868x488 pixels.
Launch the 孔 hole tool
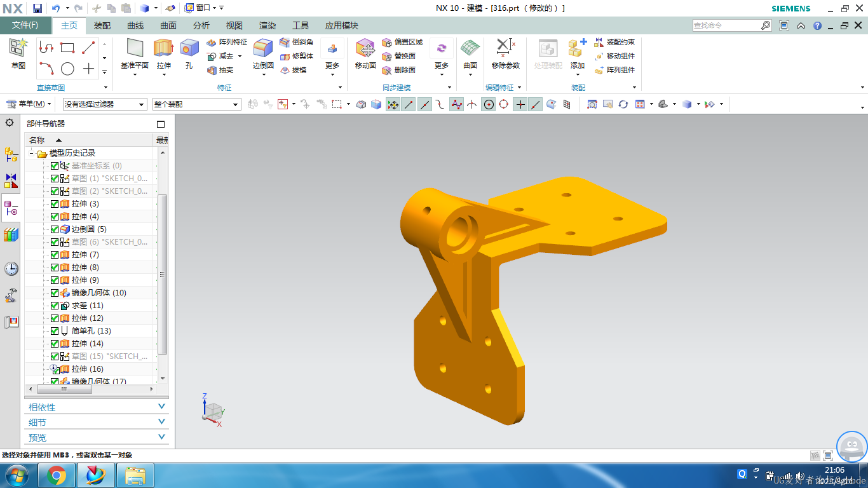pyautogui.click(x=189, y=48)
